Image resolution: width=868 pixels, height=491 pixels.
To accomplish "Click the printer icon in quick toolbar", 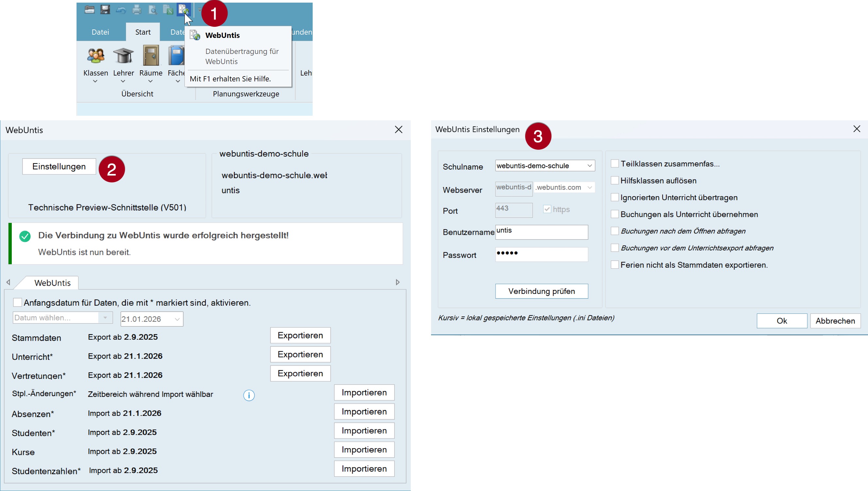I will pyautogui.click(x=137, y=9).
